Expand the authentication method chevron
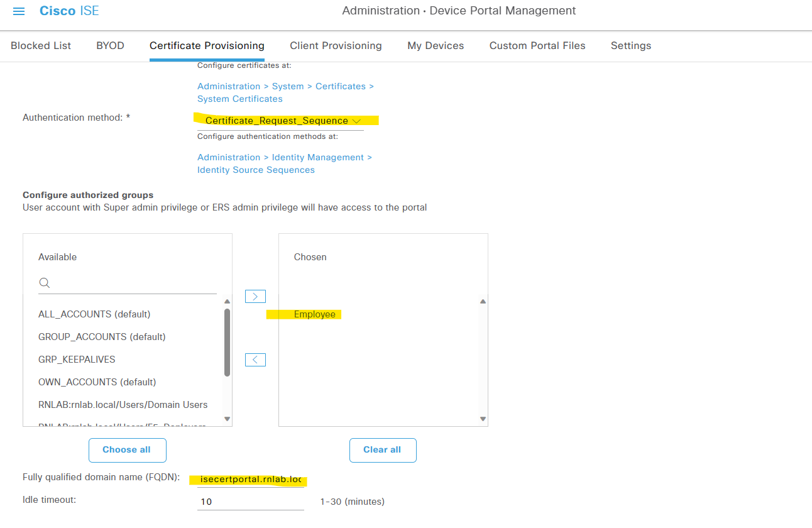This screenshot has width=812, height=528. coord(356,121)
